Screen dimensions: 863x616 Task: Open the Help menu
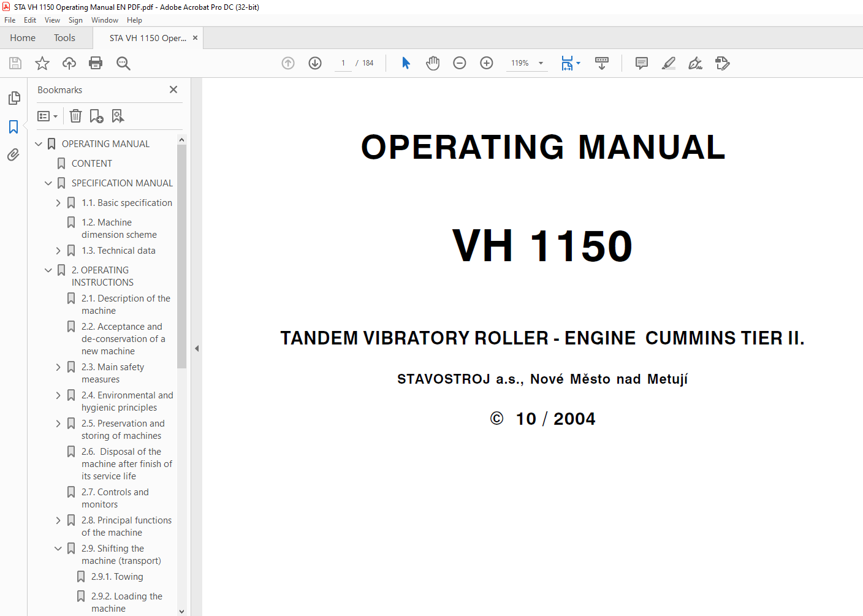coord(134,20)
